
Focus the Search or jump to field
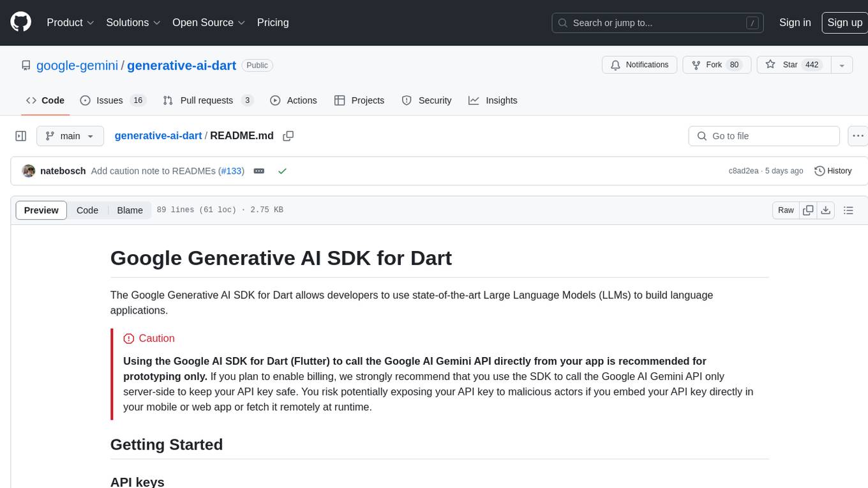[658, 23]
